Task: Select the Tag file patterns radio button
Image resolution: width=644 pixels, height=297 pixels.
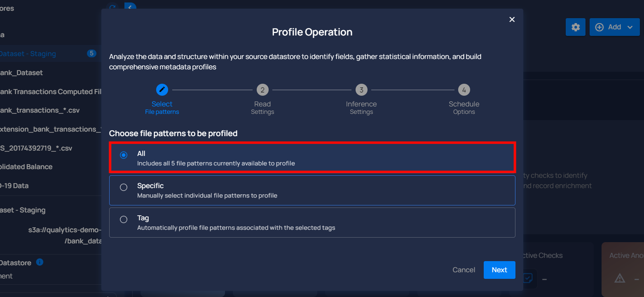Action: pos(124,219)
